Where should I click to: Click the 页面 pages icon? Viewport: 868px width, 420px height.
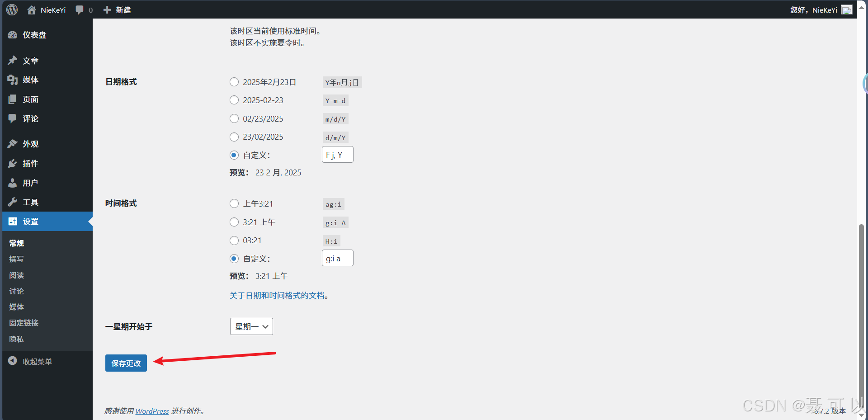13,99
